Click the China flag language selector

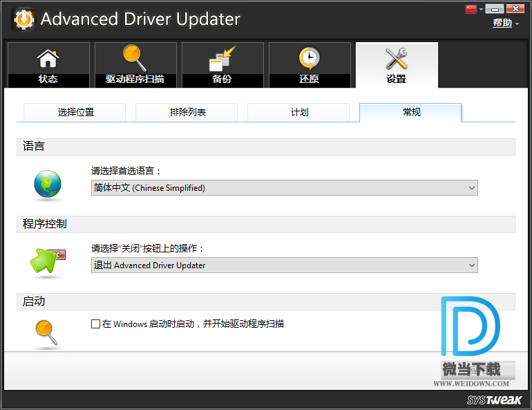(x=471, y=9)
